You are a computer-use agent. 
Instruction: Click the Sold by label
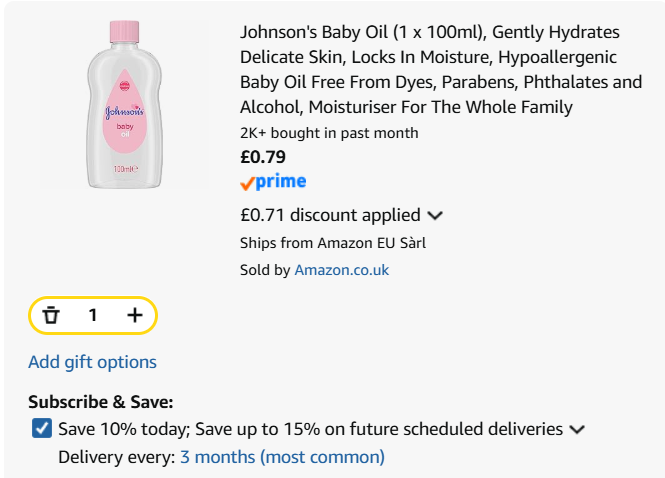(265, 270)
